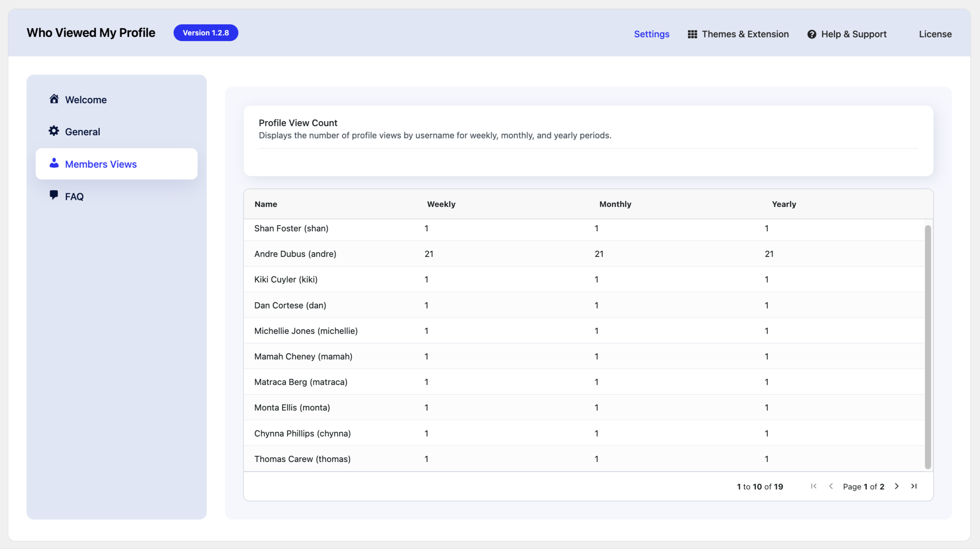The height and width of the screenshot is (549, 980).
Task: Open the Welcome page
Action: 86,99
